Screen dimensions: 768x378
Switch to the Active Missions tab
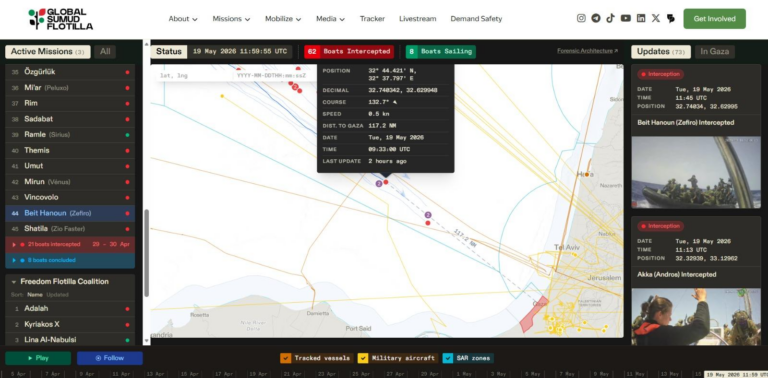click(x=48, y=51)
